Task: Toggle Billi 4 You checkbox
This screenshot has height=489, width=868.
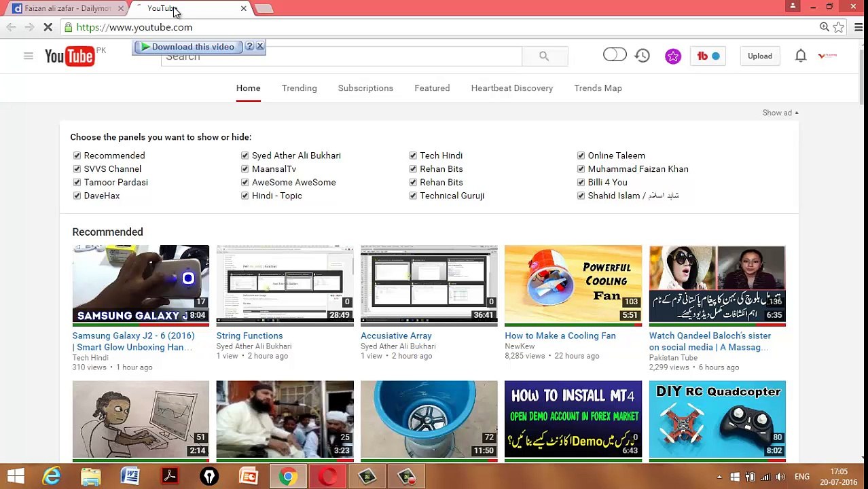Action: (x=581, y=182)
